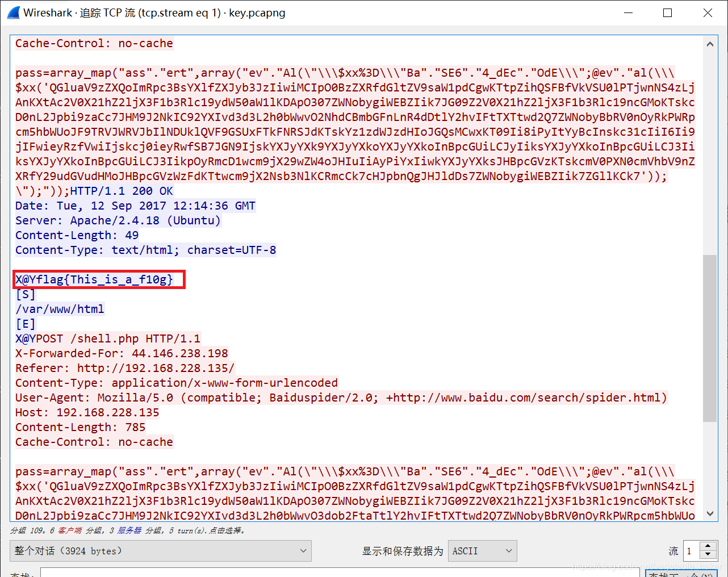Click the status hint text 分组 109. 6 客户端 分组

coord(127,530)
